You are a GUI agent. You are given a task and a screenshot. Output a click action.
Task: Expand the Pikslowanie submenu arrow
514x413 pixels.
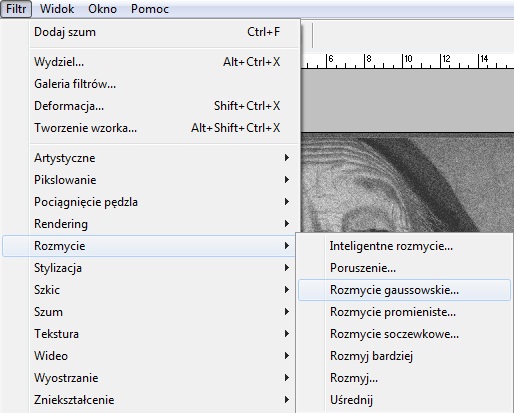pos(287,180)
